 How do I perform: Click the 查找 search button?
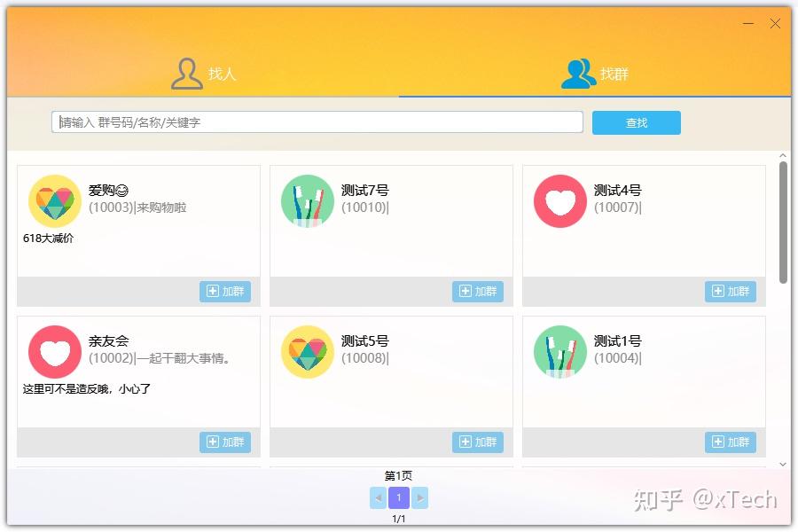click(x=636, y=122)
